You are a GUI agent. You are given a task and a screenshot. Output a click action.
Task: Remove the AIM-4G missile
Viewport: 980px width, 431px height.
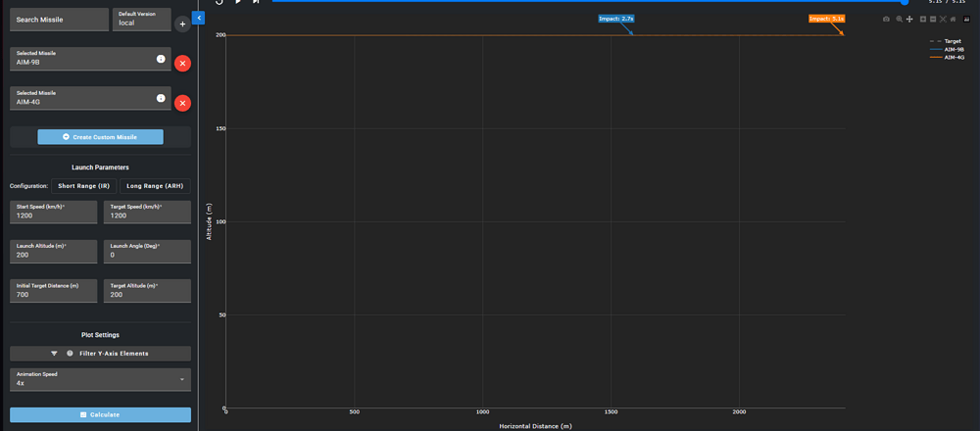182,103
